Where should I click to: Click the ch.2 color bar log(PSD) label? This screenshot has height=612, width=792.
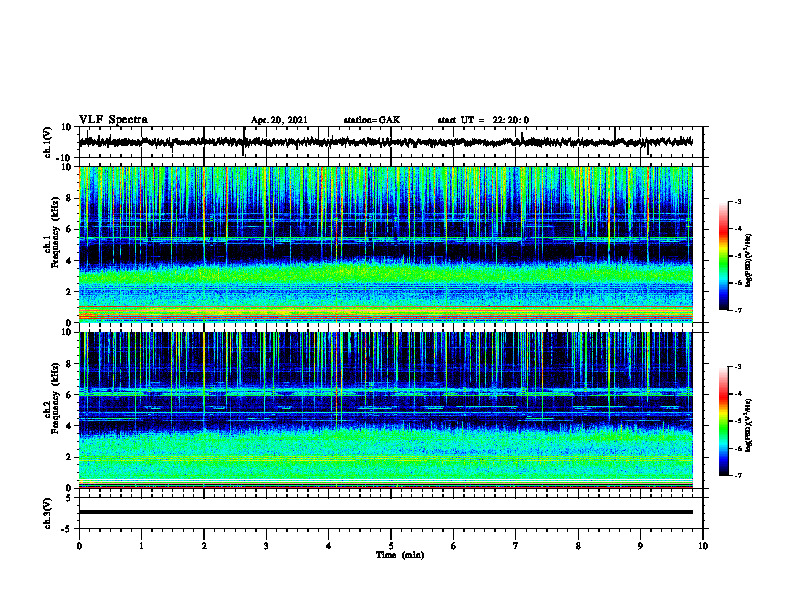[748, 425]
